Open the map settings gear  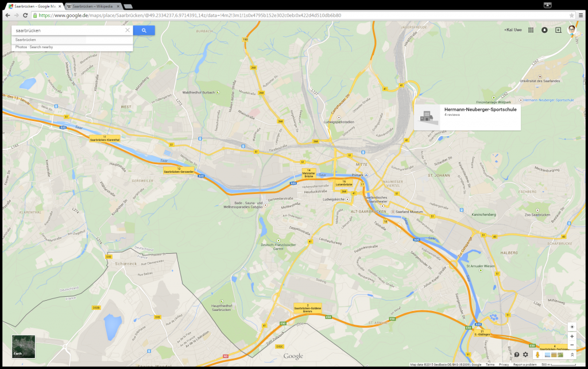click(525, 355)
